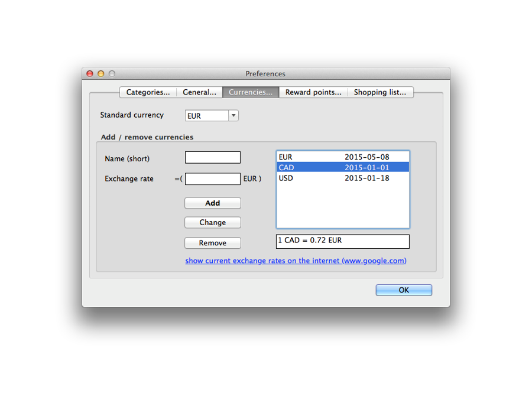The image size is (532, 399).
Task: Minimize the Preferences window with the yellow button
Action: (x=100, y=74)
